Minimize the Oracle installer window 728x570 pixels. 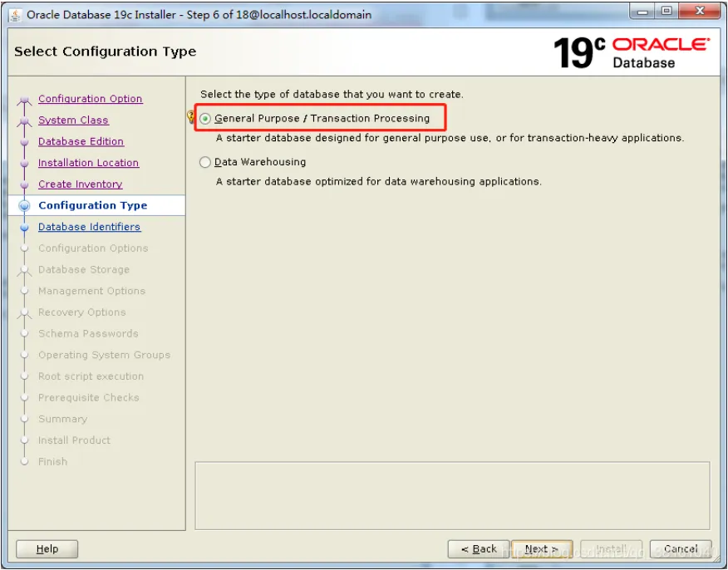click(642, 12)
